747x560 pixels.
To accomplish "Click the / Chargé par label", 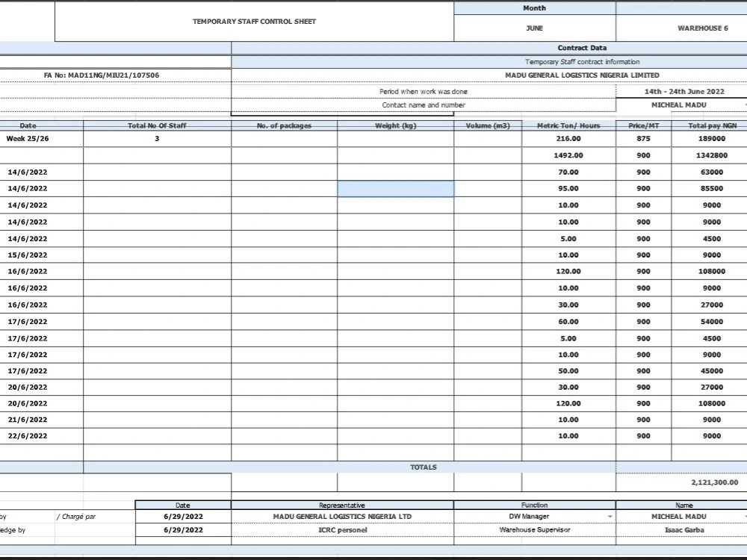I will (x=76, y=517).
